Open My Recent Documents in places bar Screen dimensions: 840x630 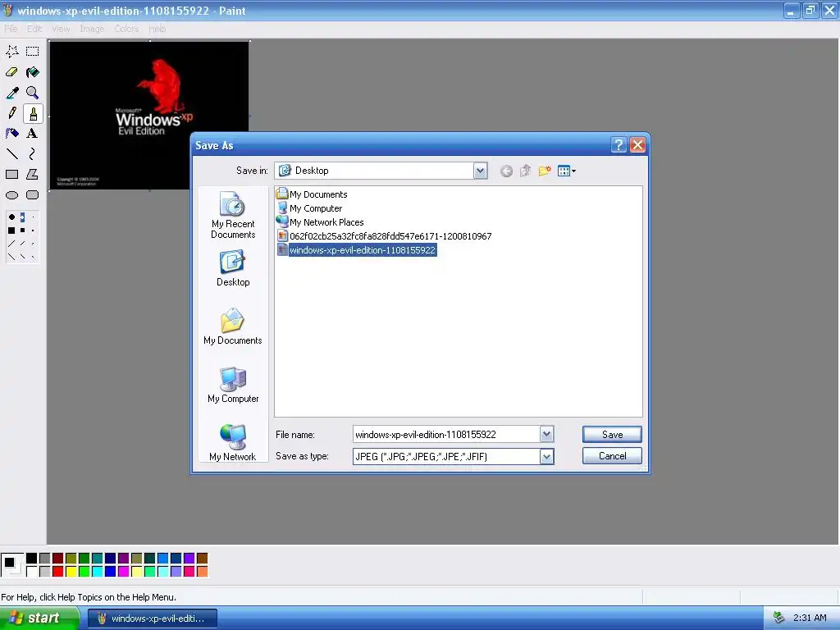click(x=233, y=216)
